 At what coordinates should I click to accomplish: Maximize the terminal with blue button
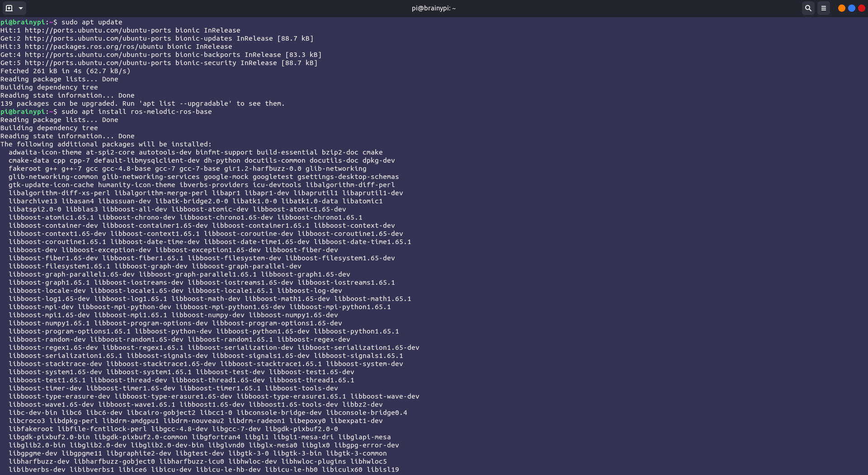[x=852, y=8]
